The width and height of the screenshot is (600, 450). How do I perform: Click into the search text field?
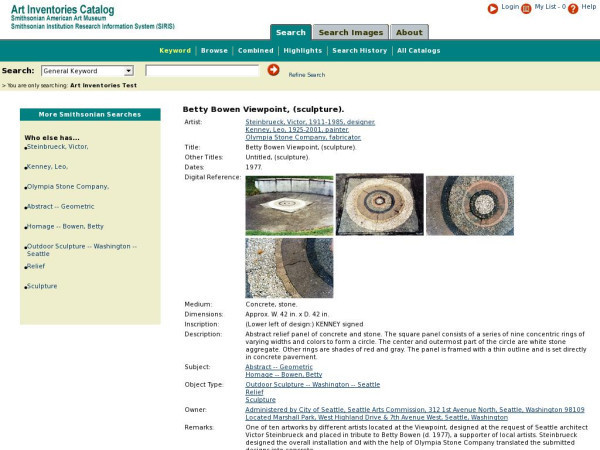(x=202, y=71)
